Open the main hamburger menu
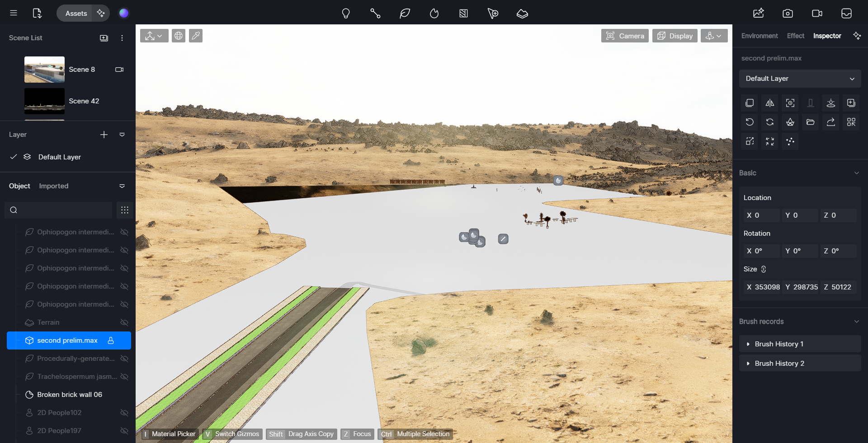868x443 pixels. [x=14, y=13]
